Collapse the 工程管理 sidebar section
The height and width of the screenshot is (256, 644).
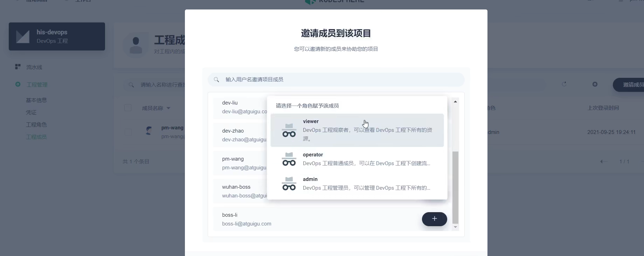tap(37, 85)
